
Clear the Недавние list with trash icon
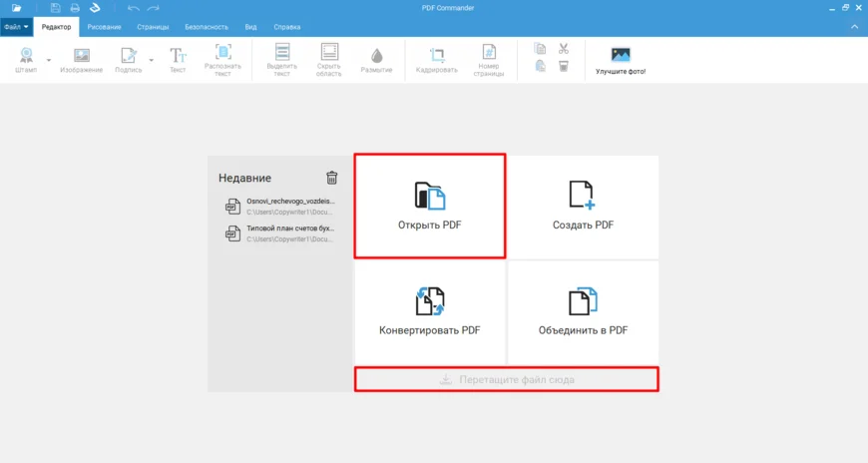[331, 178]
